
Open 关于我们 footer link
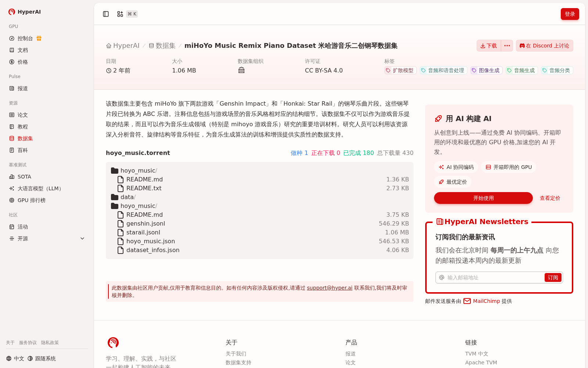(x=236, y=354)
